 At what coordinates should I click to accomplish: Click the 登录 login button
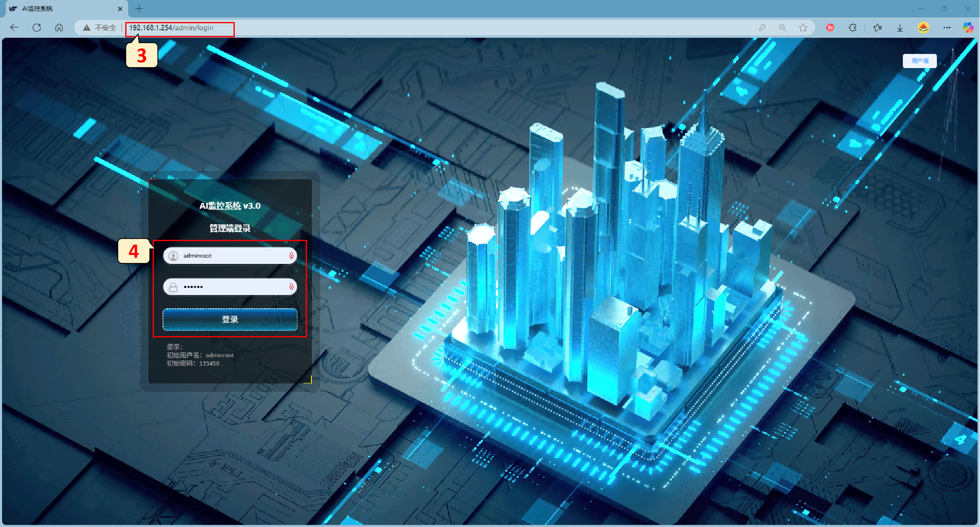(x=230, y=320)
